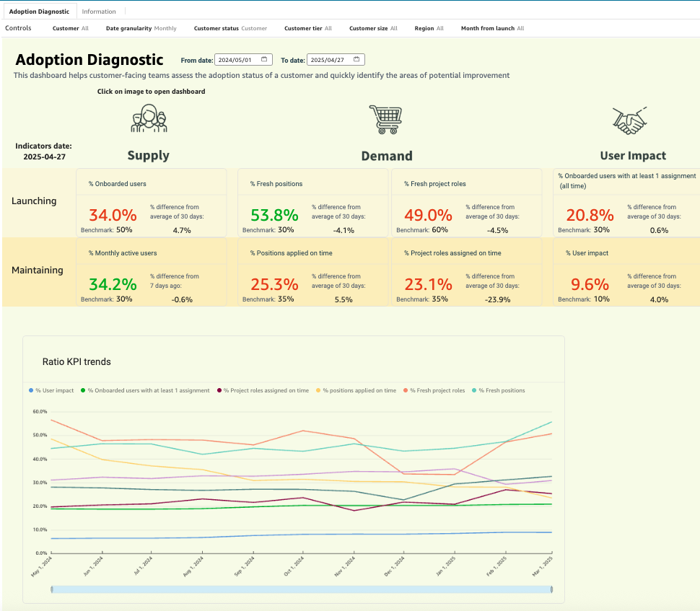
Task: Click the chart date range slider bar
Action: point(302,589)
